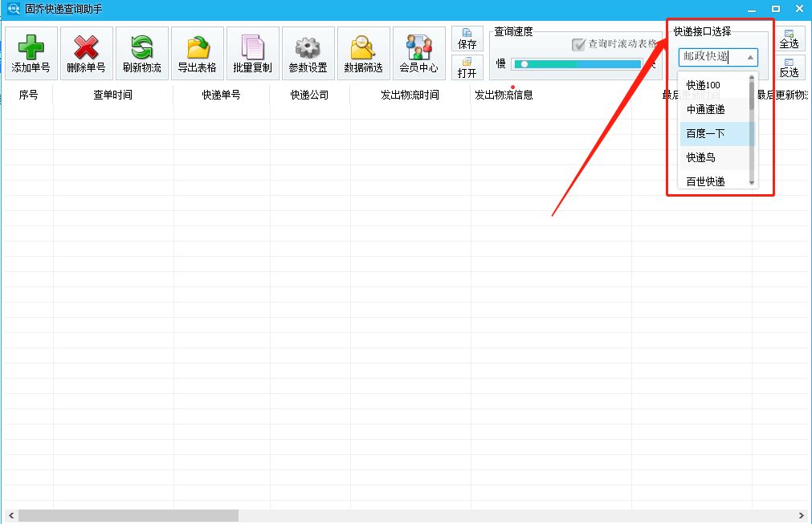Refresh logistics with 刷新物流 icon

142,47
